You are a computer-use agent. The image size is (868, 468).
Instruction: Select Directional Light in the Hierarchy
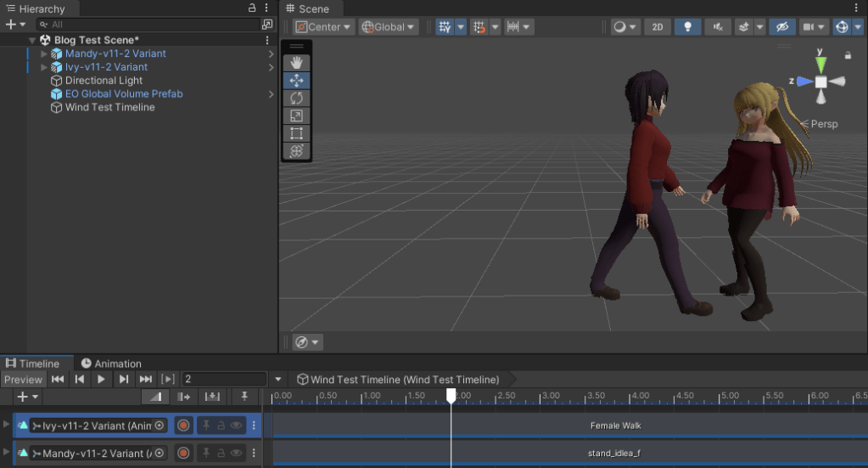click(104, 81)
